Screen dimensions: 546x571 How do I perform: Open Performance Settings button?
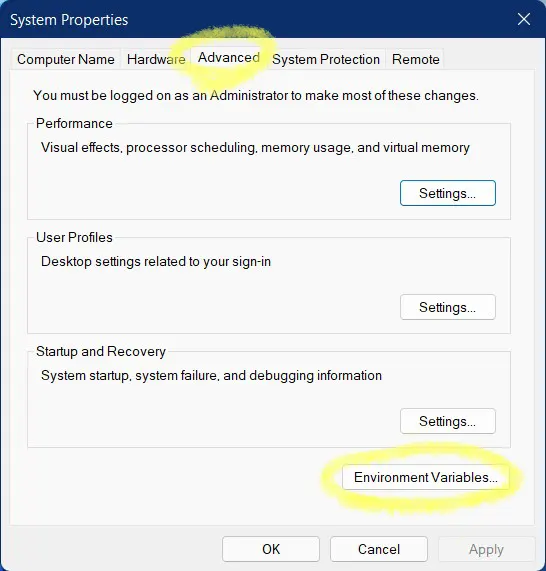pyautogui.click(x=448, y=193)
